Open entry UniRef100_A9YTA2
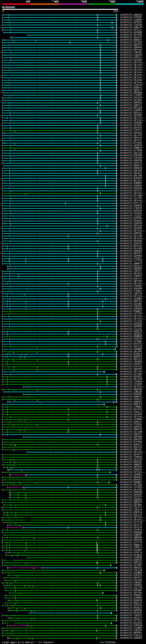146x644 pixels. coord(131,50)
